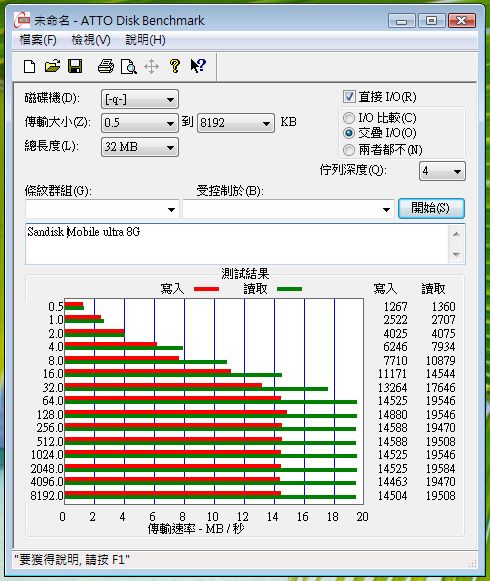Click the 開始(S) start button

[x=431, y=208]
